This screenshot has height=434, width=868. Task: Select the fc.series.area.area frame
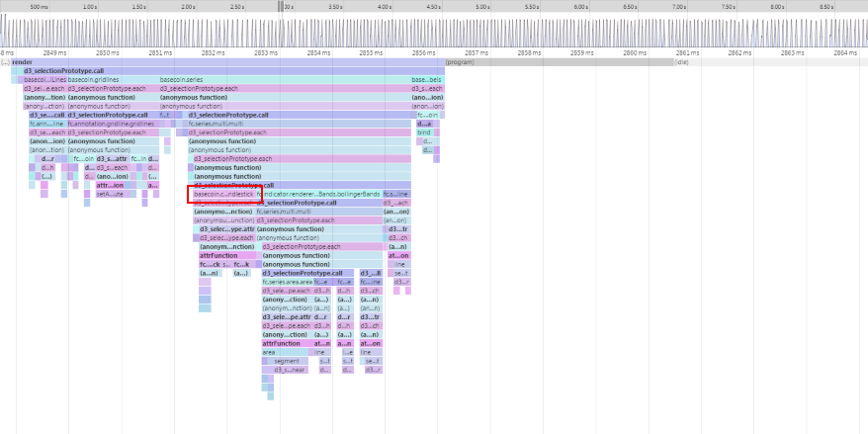(x=287, y=282)
